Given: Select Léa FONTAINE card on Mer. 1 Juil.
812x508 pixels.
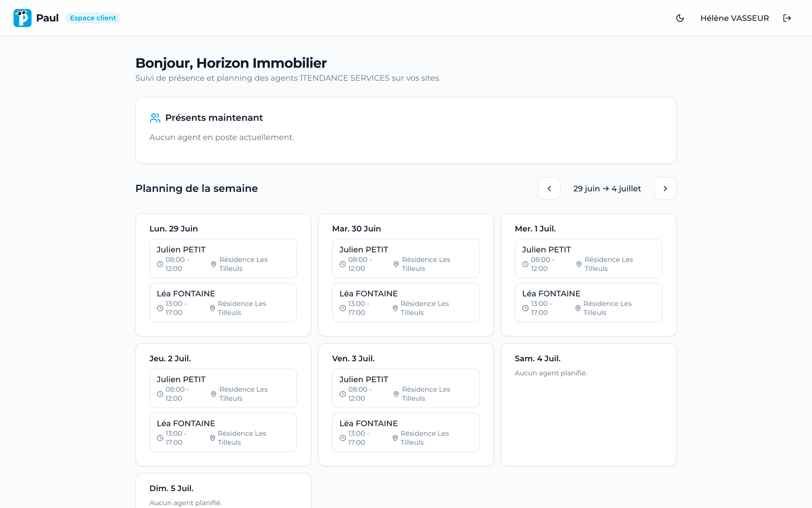Looking at the screenshot, I should click(x=589, y=303).
